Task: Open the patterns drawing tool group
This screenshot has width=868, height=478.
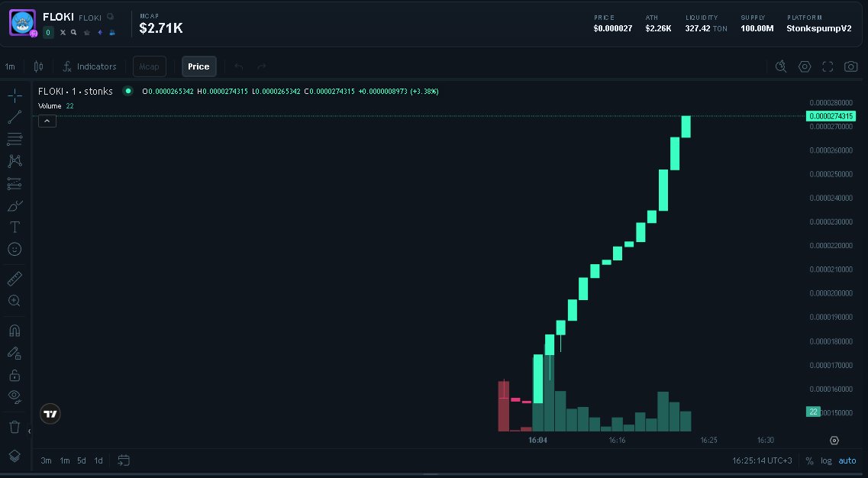Action: pyautogui.click(x=15, y=160)
